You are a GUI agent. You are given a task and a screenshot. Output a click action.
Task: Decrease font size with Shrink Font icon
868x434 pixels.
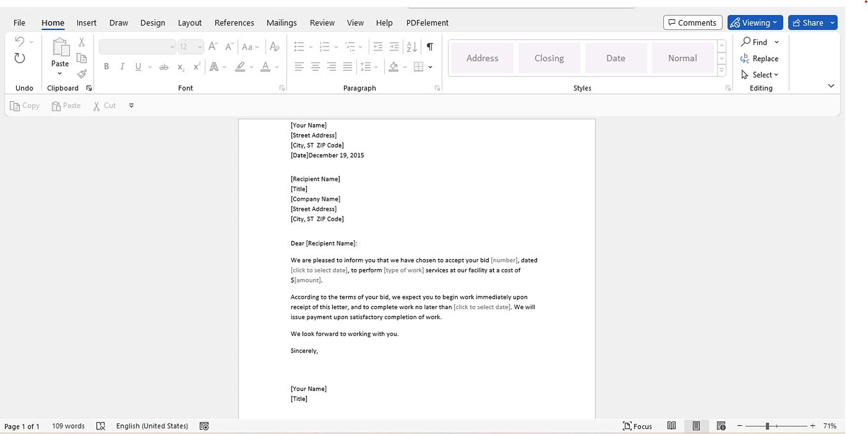(229, 46)
